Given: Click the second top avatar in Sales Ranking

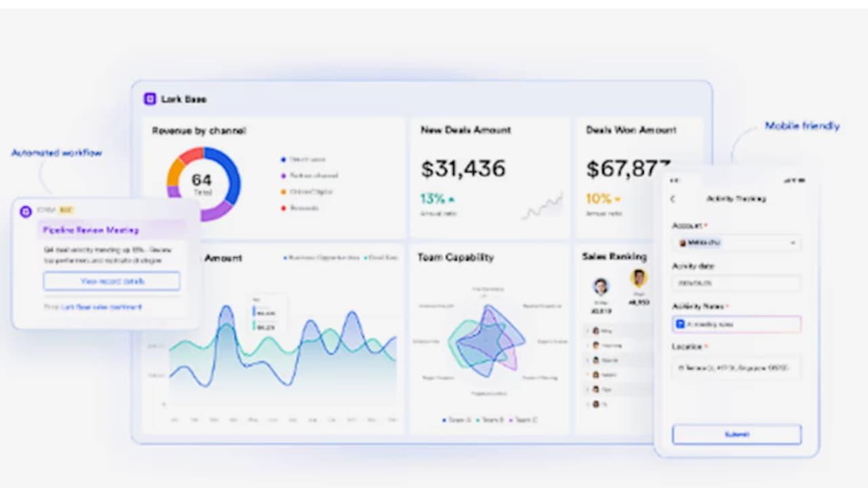Looking at the screenshot, I should click(638, 278).
